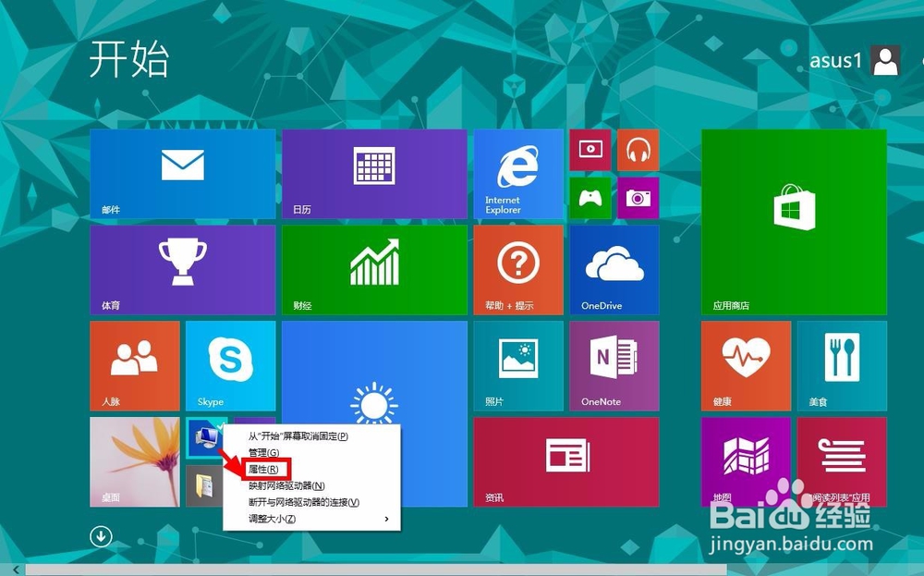Screen dimensions: 924x576
Task: Open the Xbox Games controller tile
Action: (x=590, y=198)
